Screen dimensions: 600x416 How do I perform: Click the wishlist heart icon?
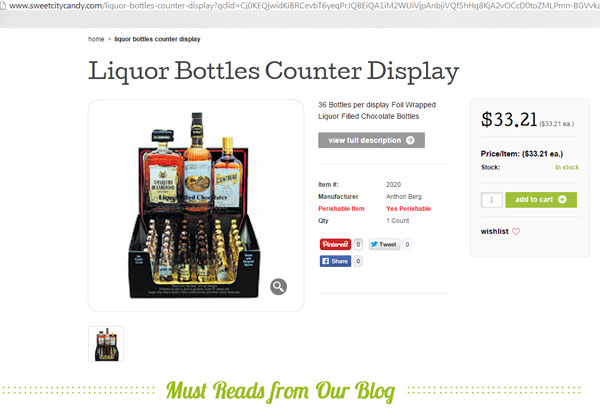(x=516, y=231)
